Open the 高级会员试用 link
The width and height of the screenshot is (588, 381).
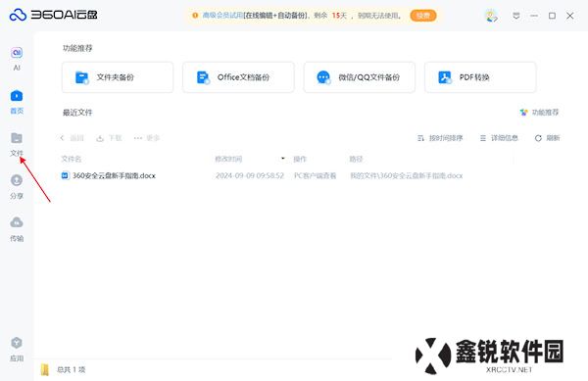[x=222, y=16]
